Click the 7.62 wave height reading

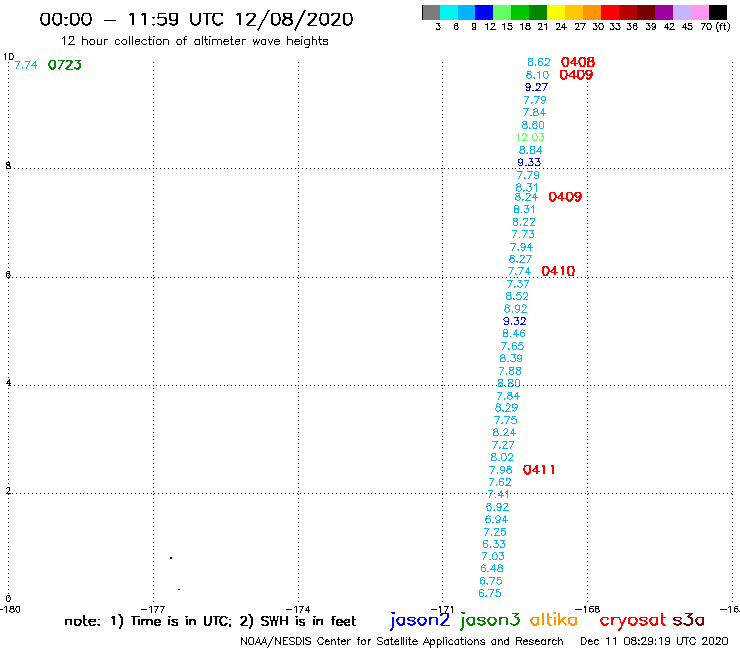499,482
